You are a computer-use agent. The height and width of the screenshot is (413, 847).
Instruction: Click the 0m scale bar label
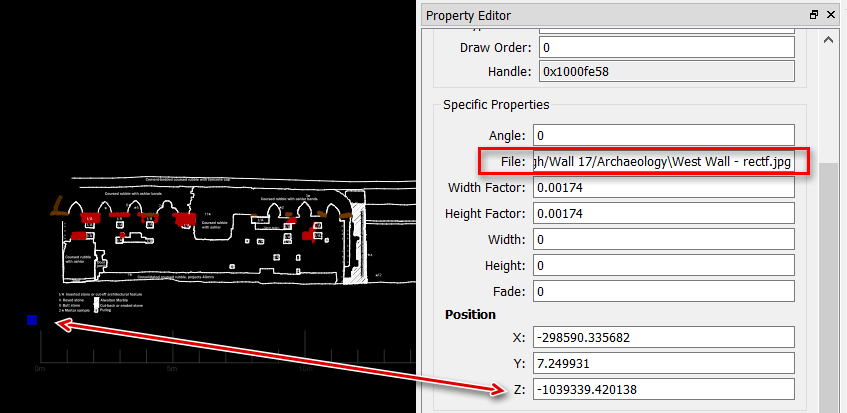coord(39,369)
